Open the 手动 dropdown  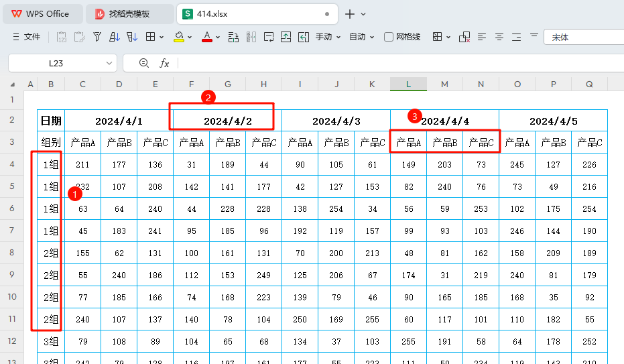328,37
